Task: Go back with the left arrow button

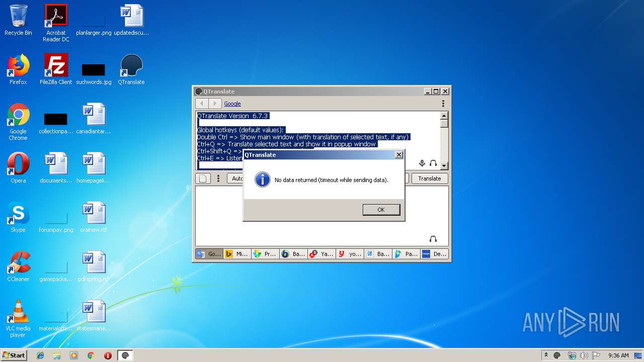Action: click(x=202, y=104)
